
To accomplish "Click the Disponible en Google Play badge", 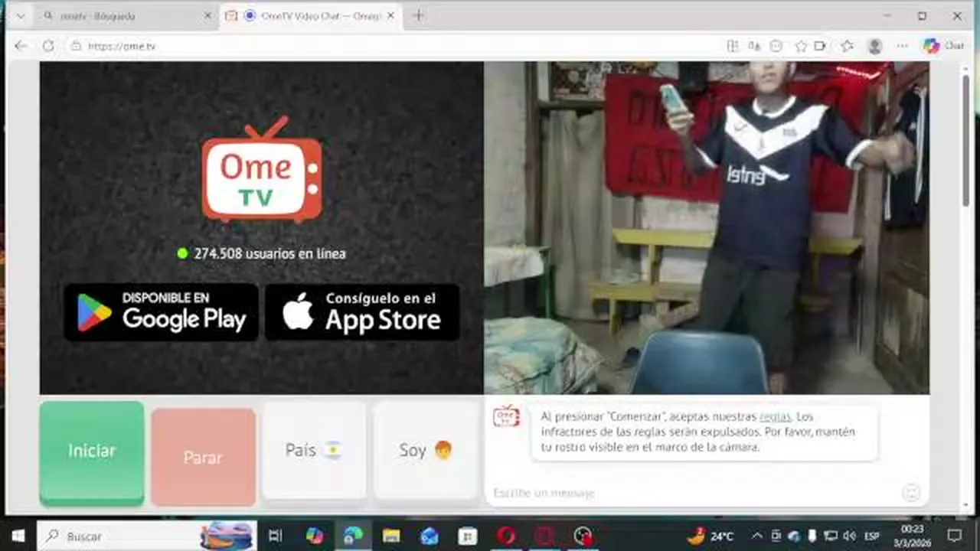I will (x=161, y=312).
